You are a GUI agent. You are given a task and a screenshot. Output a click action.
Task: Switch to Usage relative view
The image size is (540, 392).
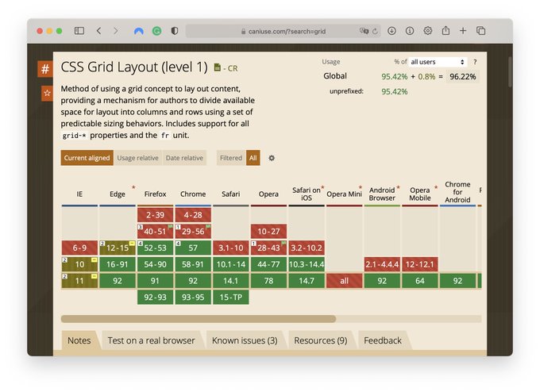(137, 158)
